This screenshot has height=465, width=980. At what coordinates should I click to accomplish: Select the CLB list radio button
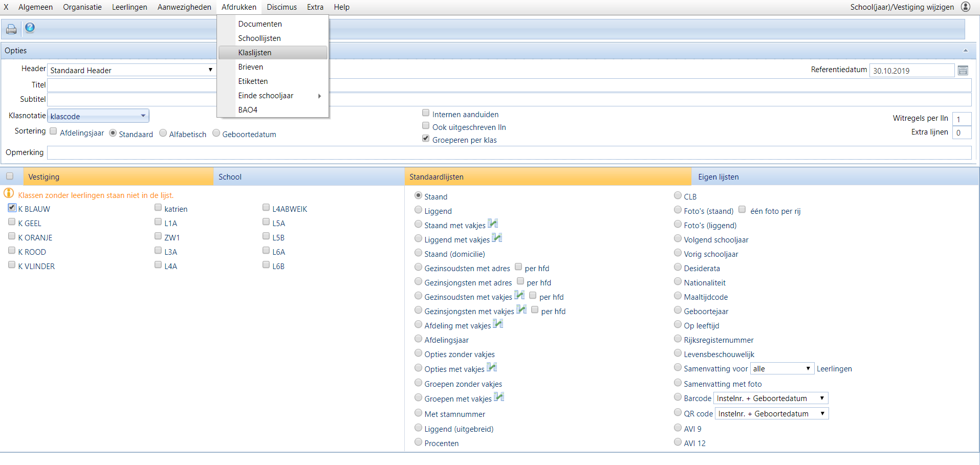click(678, 195)
